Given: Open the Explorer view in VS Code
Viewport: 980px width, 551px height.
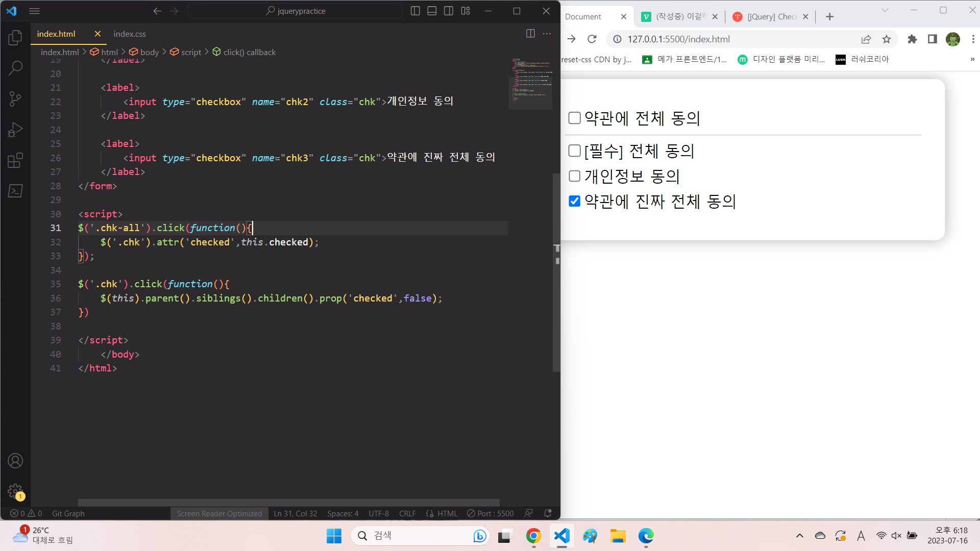Looking at the screenshot, I should (x=15, y=38).
